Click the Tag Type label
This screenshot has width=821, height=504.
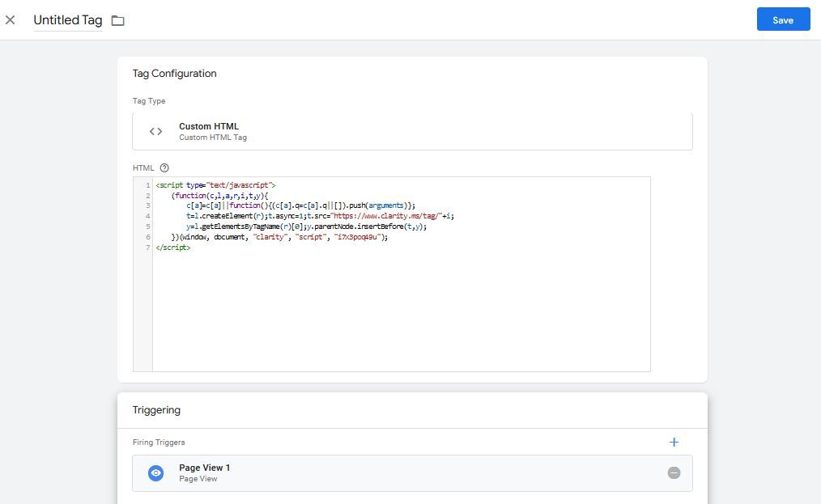[x=149, y=101]
